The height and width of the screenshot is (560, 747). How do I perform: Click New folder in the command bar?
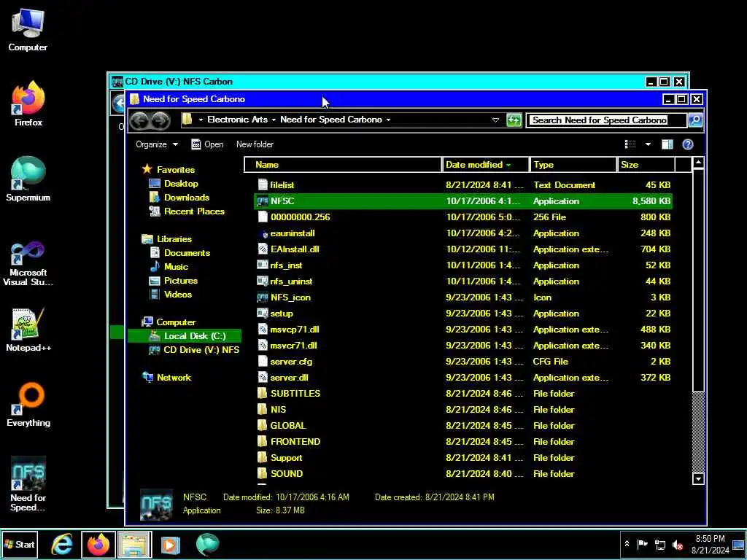(x=255, y=144)
